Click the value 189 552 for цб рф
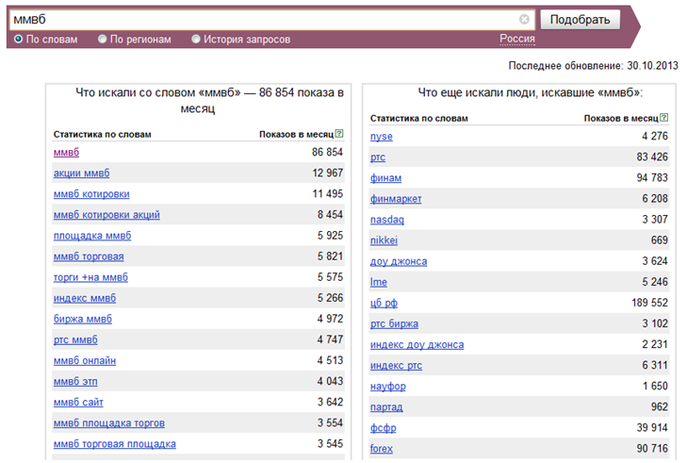The image size is (687, 463). click(650, 303)
